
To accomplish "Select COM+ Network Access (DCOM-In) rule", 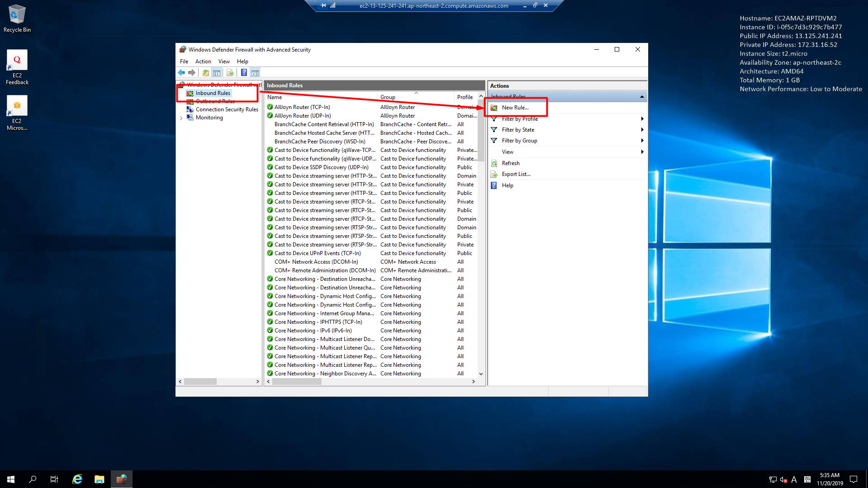I will coord(316,262).
